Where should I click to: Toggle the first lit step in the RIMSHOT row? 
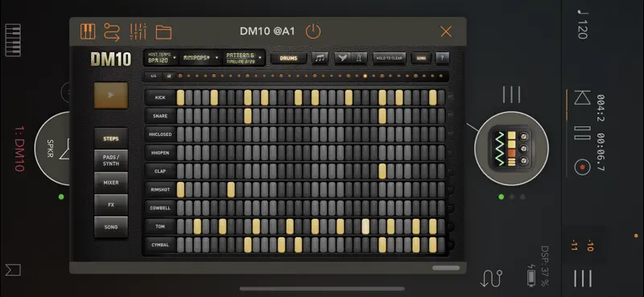[180, 190]
